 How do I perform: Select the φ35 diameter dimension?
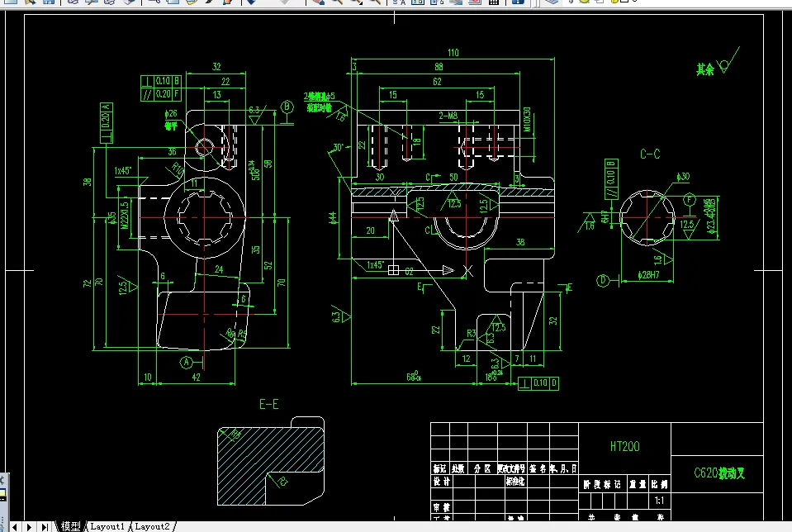coord(111,218)
